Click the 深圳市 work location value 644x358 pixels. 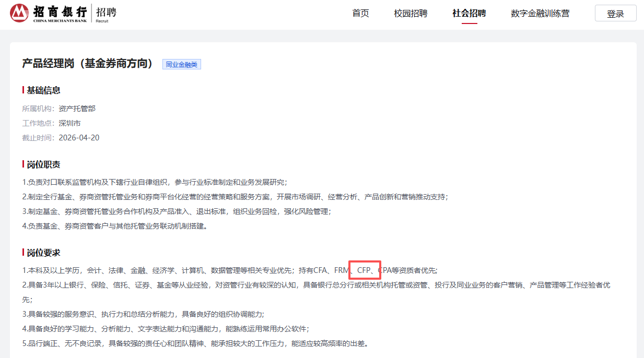(69, 123)
